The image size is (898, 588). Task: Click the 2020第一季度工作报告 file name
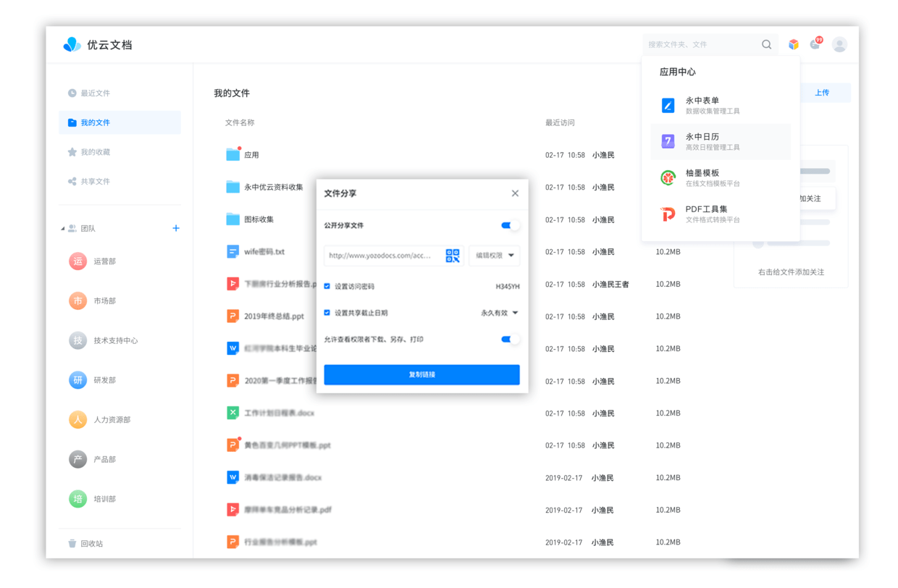pos(280,380)
